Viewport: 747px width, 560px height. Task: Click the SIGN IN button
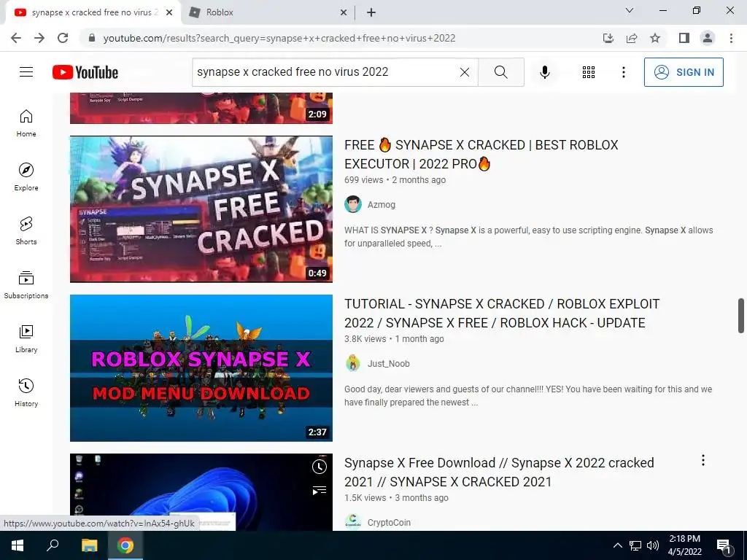684,72
